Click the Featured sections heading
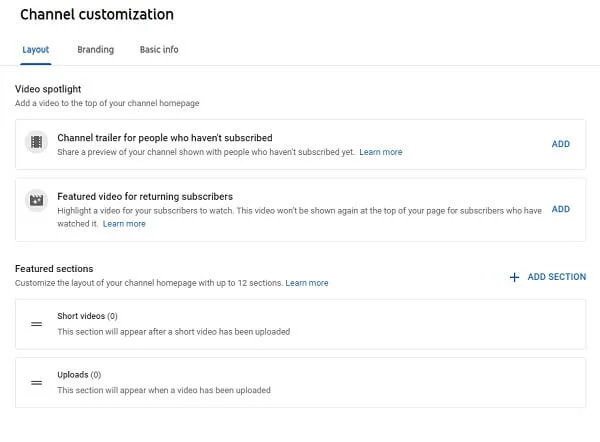The height and width of the screenshot is (442, 600). (x=54, y=269)
